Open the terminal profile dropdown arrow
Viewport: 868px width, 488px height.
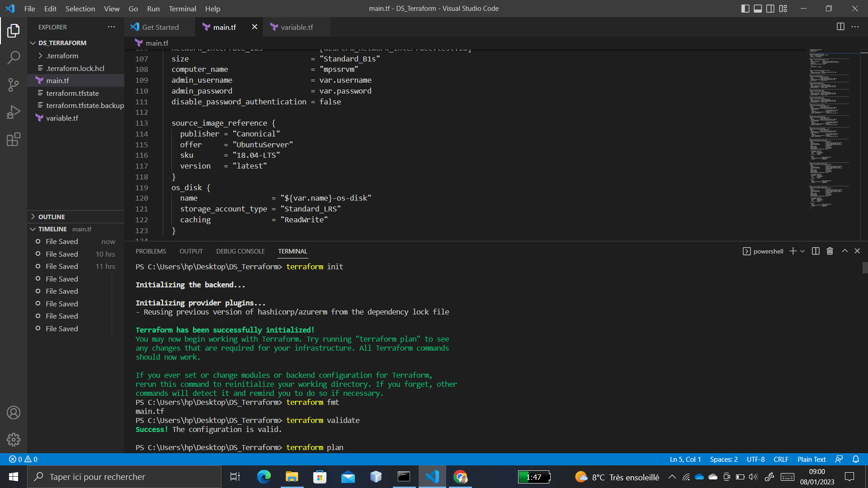pos(802,251)
